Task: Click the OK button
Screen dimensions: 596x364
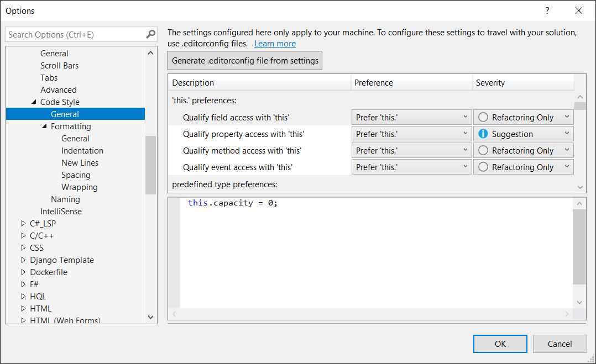Action: click(500, 344)
